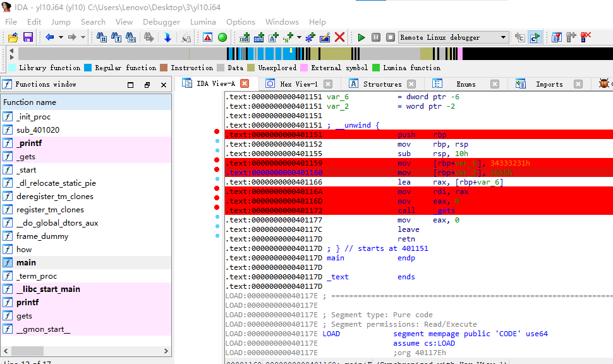Select '_gets' in the functions list
Image resolution: width=613 pixels, height=364 pixels.
click(x=26, y=156)
